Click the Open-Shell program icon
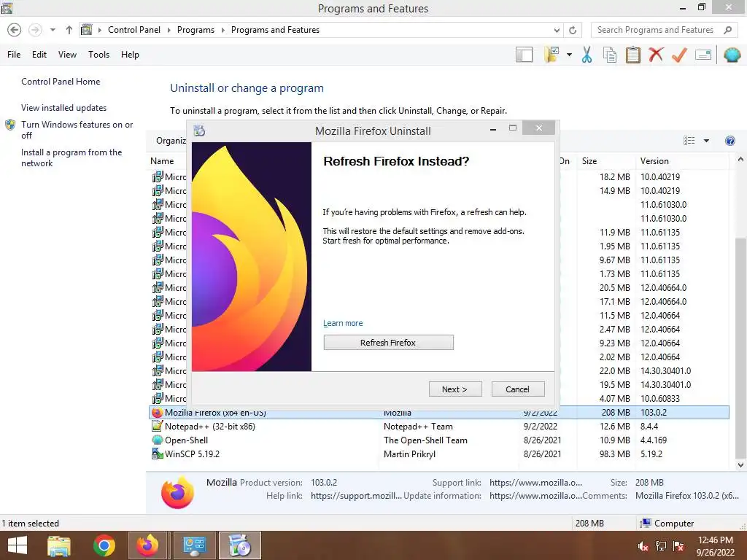This screenshot has height=560, width=747. click(x=157, y=440)
